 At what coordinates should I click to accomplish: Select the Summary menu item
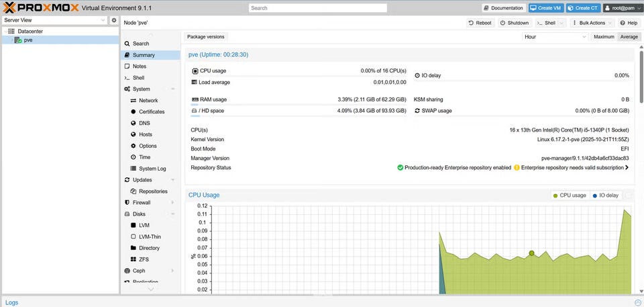click(x=143, y=55)
